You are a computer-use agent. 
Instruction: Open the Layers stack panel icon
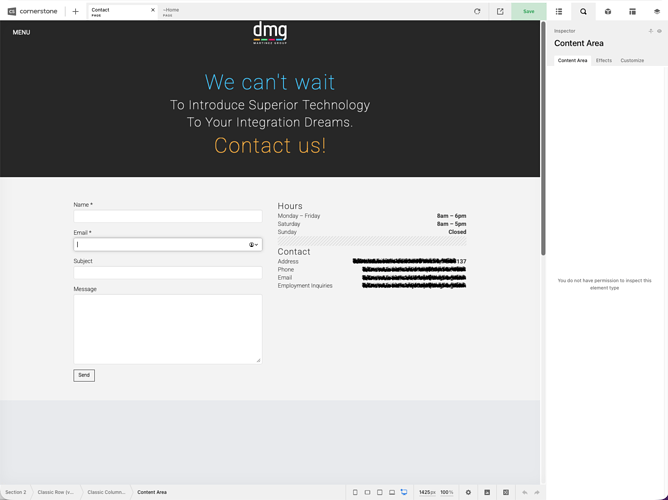(x=656, y=11)
